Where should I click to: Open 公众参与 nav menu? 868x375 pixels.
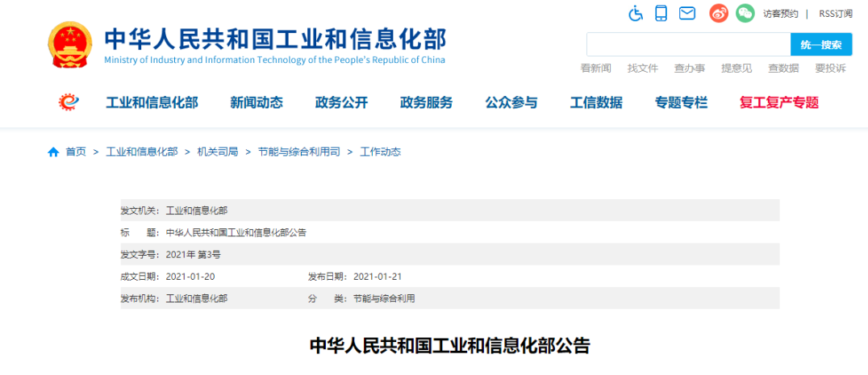point(511,102)
